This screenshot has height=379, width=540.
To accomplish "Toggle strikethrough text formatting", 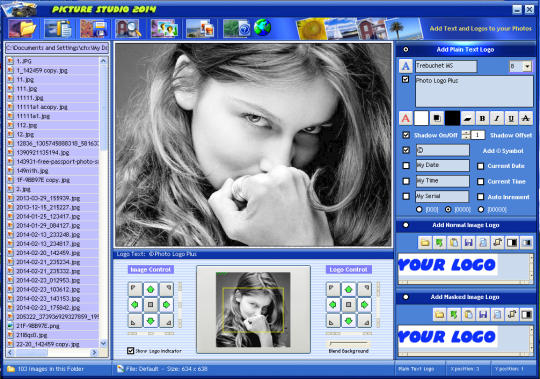I will click(526, 118).
